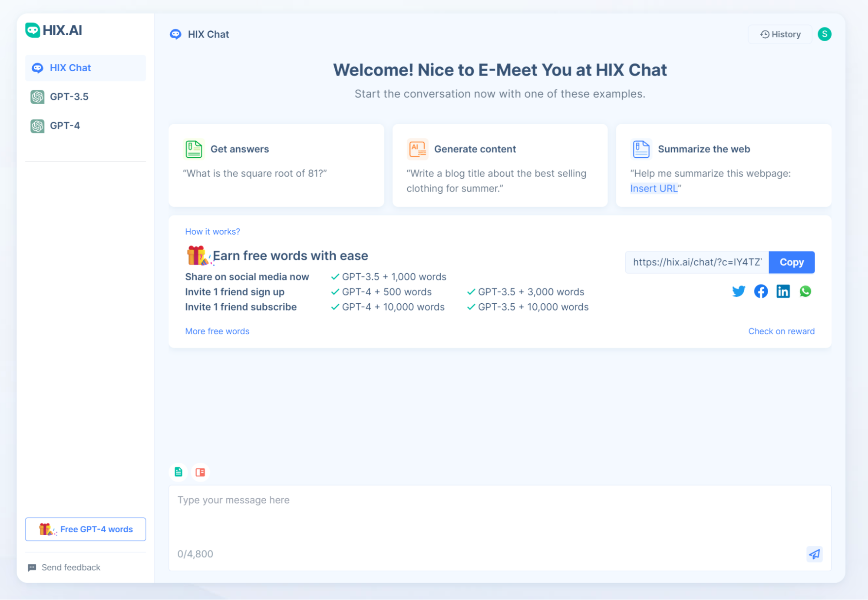Open the user avatar S menu
Image resolution: width=868 pixels, height=600 pixels.
[x=824, y=34]
